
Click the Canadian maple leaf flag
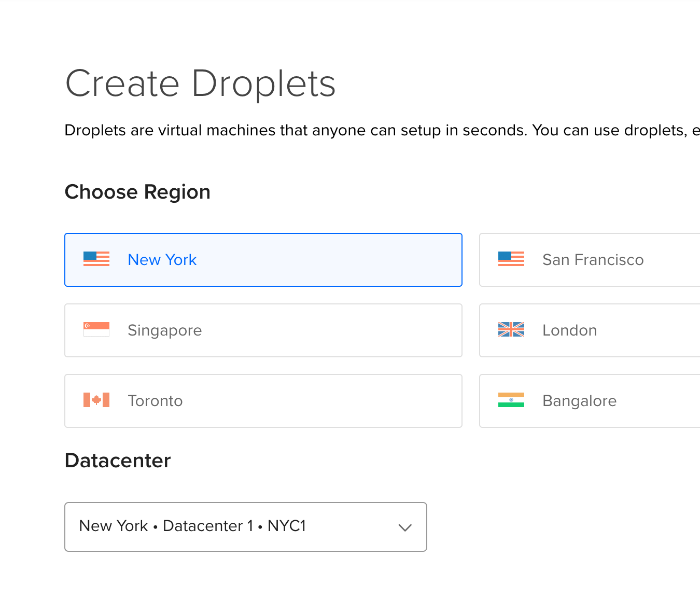96,400
